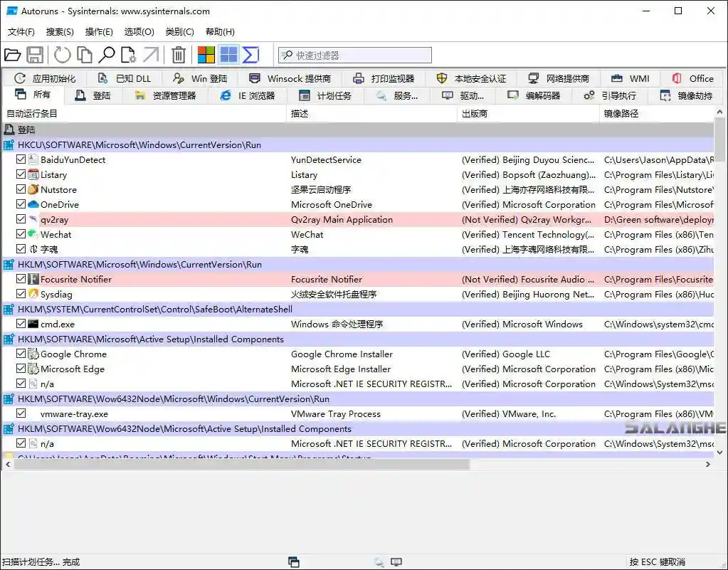Open a saved Autoruns file
728x570 pixels.
point(13,55)
